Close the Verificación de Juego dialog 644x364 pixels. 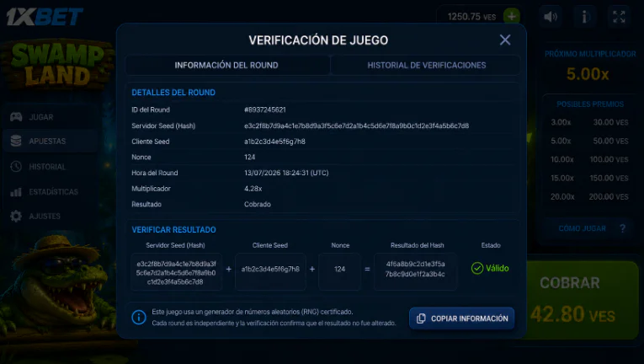pyautogui.click(x=505, y=40)
